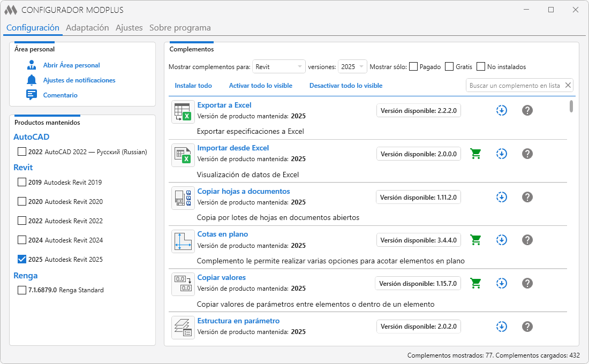Click the download icon for Exportar a Excel
589x364 pixels.
(x=502, y=110)
